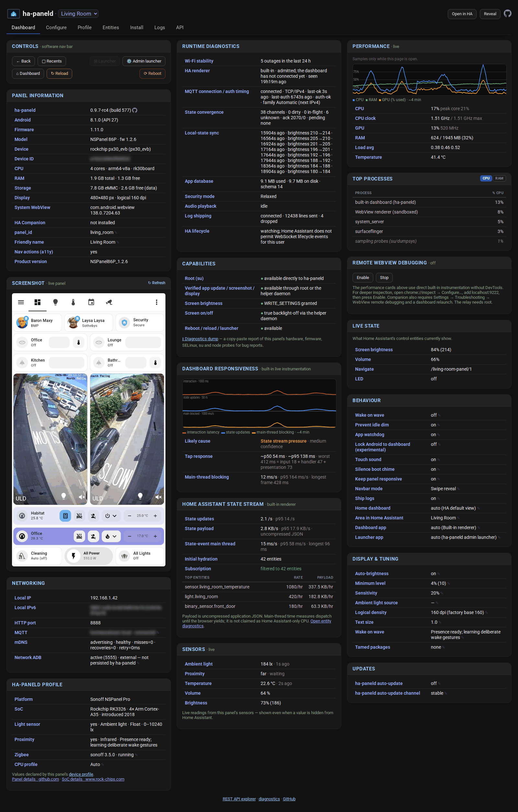This screenshot has height=812, width=518.
Task: Open the Profile tab
Action: 84,28
